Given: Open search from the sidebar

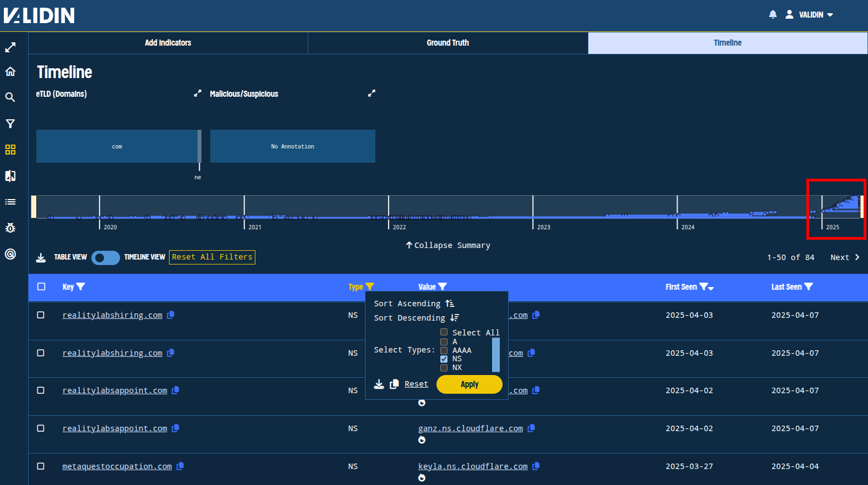Looking at the screenshot, I should [10, 97].
